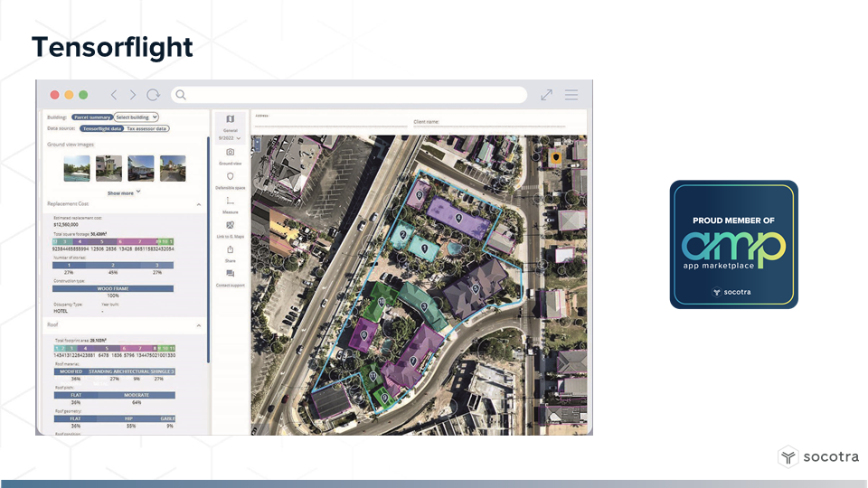Click the Socotra logo
Image resolution: width=868 pixels, height=488 pixels.
point(819,457)
